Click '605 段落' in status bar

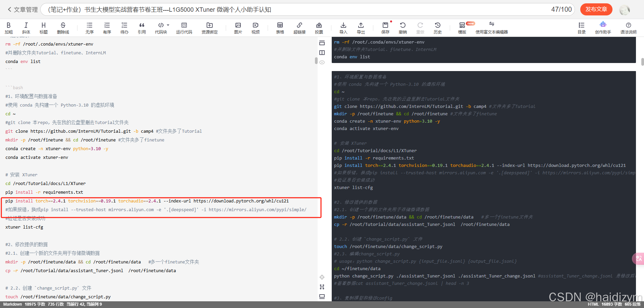click(x=633, y=304)
